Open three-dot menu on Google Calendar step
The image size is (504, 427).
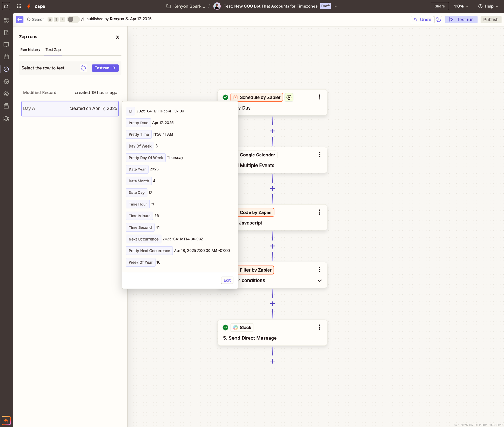(x=319, y=155)
